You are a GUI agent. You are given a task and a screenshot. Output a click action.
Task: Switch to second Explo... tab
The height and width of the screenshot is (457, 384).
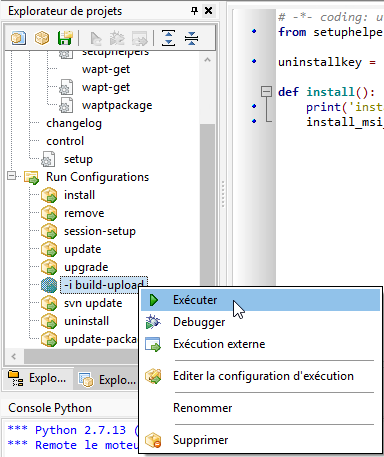(x=107, y=380)
